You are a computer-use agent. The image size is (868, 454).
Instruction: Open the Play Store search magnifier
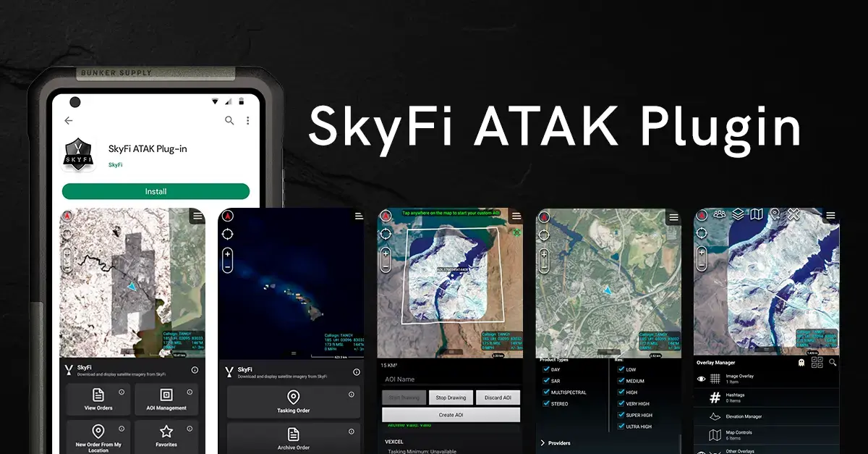click(229, 120)
